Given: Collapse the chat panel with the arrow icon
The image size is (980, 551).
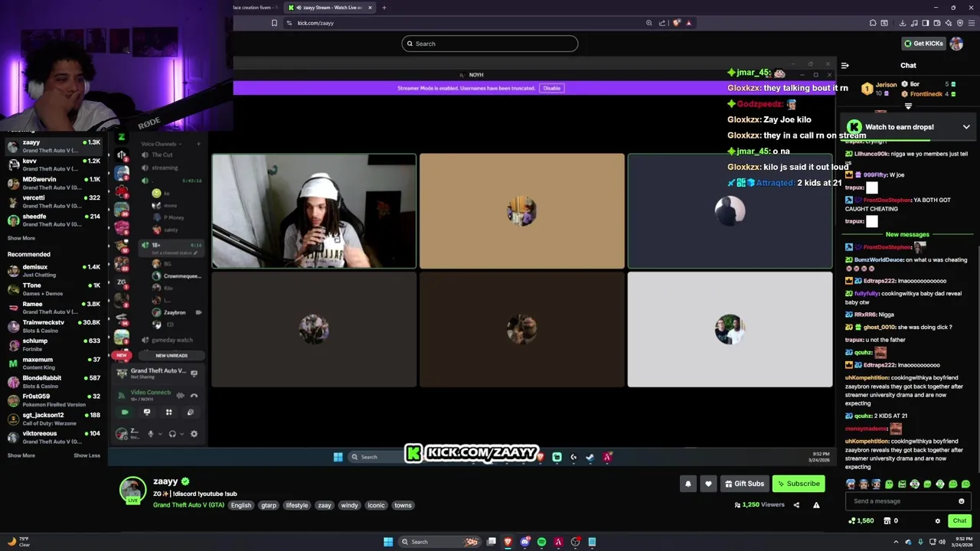Looking at the screenshot, I should pyautogui.click(x=845, y=65).
